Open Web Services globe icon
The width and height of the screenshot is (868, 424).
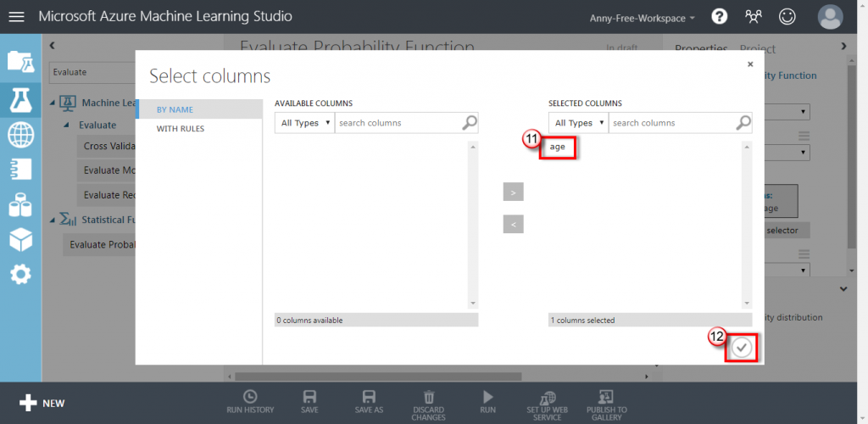click(x=20, y=135)
